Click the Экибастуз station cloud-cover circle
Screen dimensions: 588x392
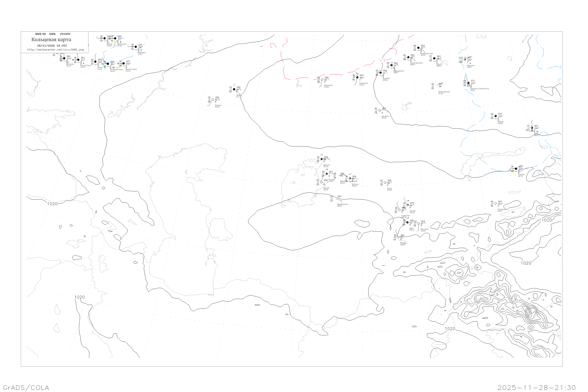(x=468, y=83)
